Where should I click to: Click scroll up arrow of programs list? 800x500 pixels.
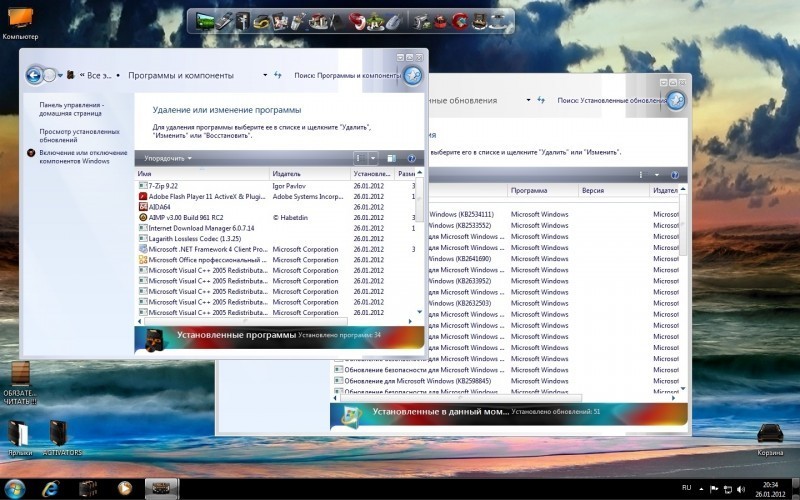(x=419, y=172)
